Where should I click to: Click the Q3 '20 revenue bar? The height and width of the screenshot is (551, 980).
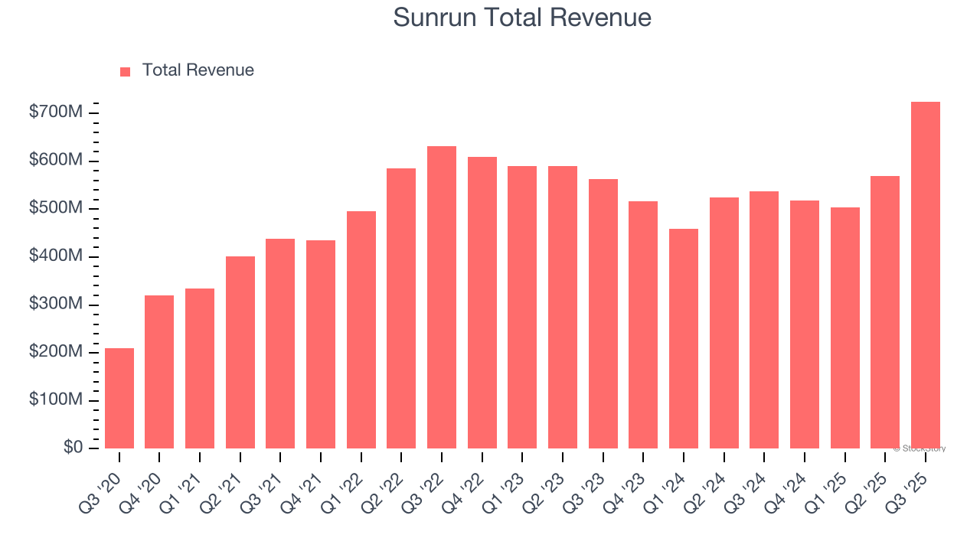[120, 398]
